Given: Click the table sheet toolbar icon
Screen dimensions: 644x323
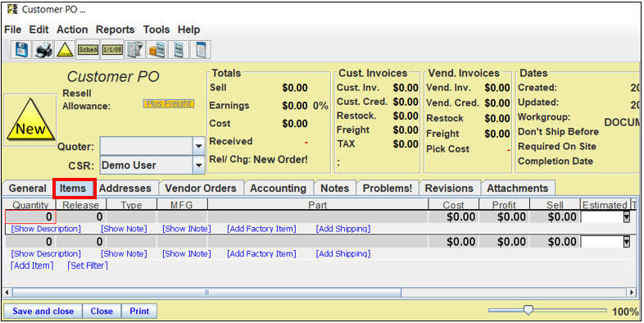Looking at the screenshot, I should 201,50.
